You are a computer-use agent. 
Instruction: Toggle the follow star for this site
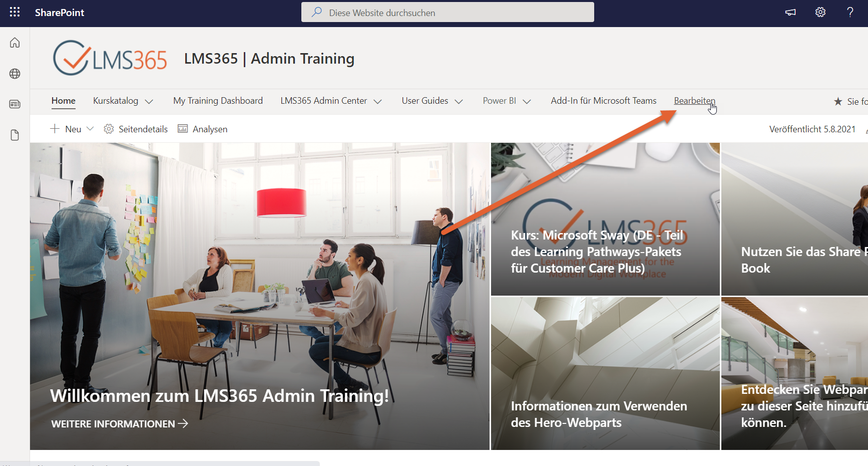pos(838,102)
